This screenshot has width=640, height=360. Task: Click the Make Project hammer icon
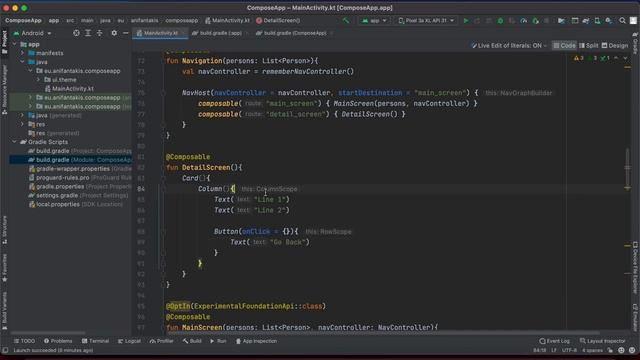pos(346,20)
